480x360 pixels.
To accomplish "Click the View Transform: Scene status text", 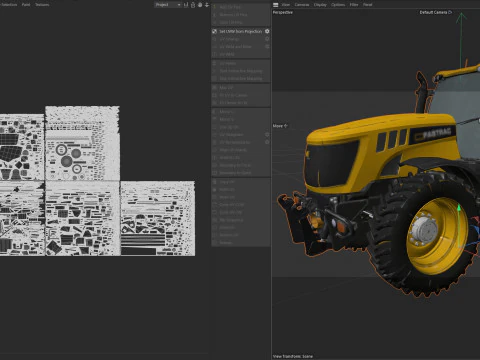I will (x=293, y=356).
